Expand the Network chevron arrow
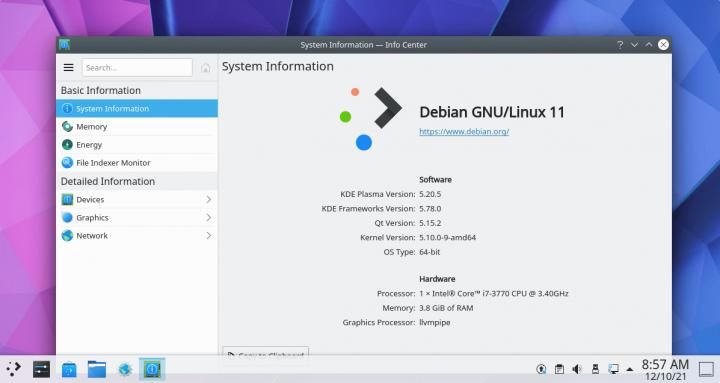Screen dimensions: 720x383 [208, 236]
